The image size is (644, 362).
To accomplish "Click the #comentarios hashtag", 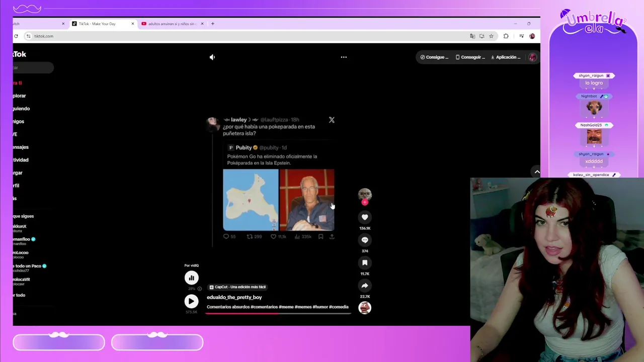I will pos(265,307).
